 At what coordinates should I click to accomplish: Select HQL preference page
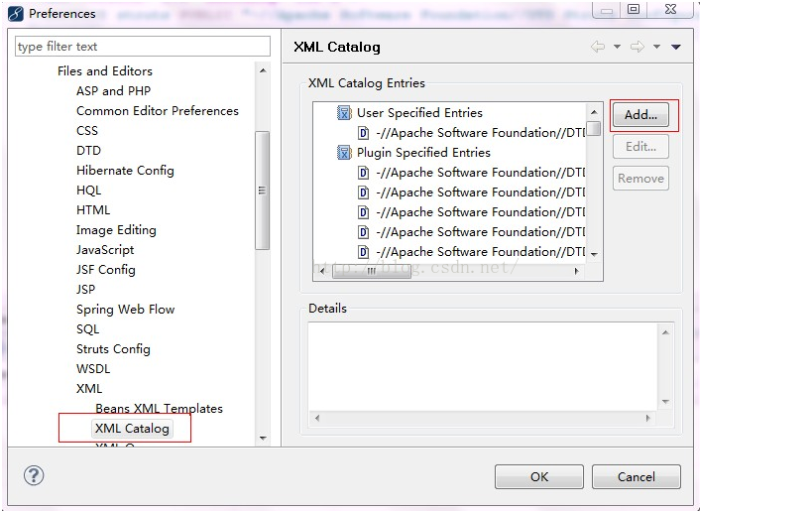[x=88, y=191]
